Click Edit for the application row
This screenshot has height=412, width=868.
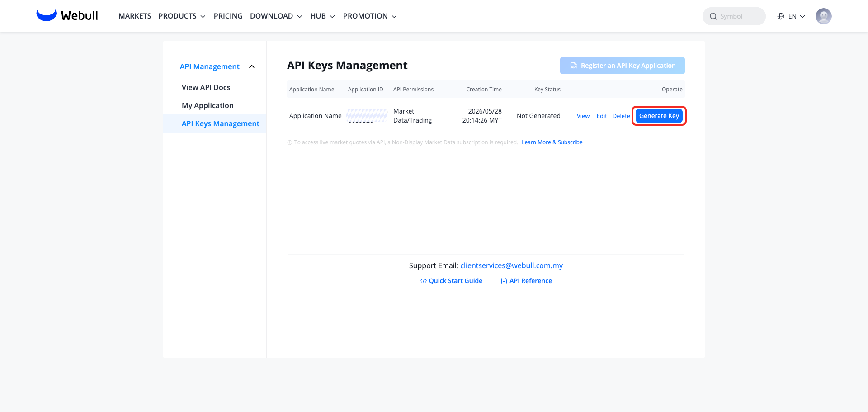(x=602, y=116)
